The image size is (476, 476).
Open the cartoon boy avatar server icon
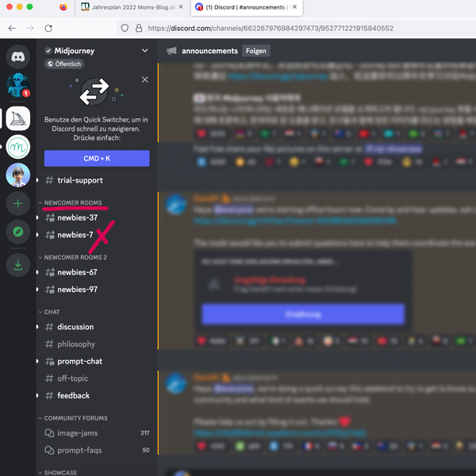[18, 175]
